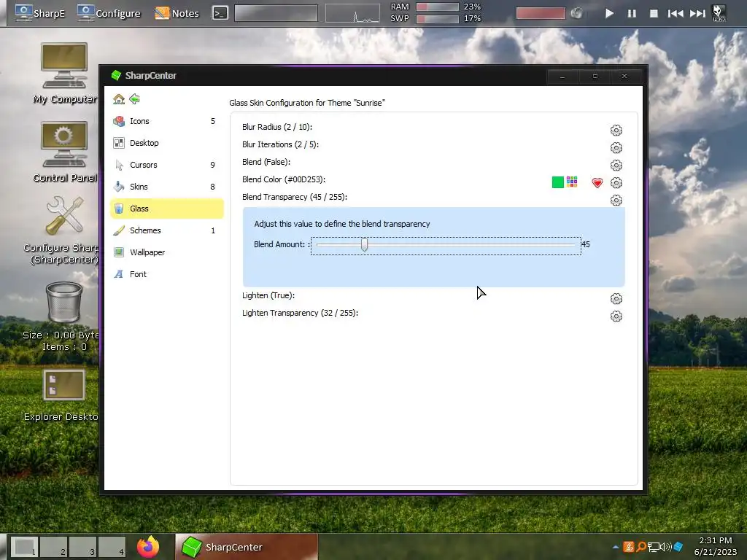Click the orange Java tray icon
747x560 pixels.
[x=629, y=547]
